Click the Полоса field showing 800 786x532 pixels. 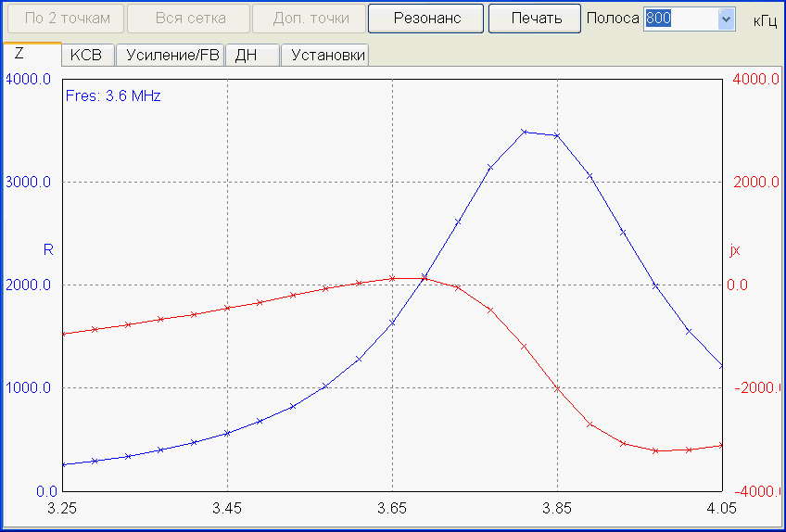[680, 19]
